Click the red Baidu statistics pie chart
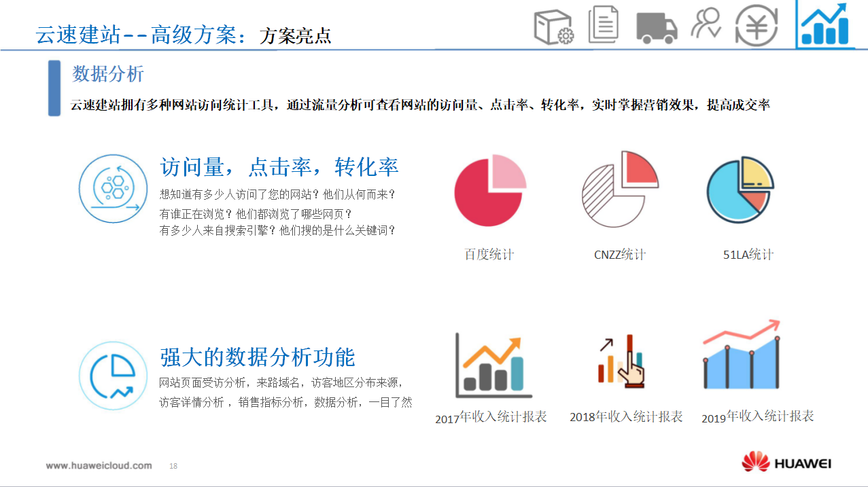868x487 pixels. pyautogui.click(x=490, y=191)
